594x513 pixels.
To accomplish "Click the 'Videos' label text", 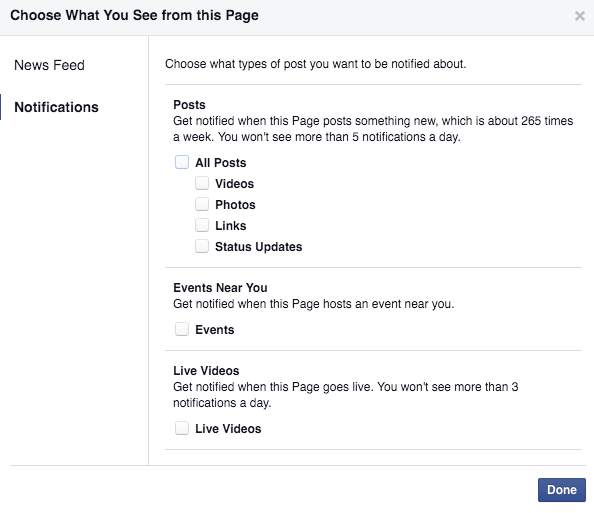I will [234, 184].
